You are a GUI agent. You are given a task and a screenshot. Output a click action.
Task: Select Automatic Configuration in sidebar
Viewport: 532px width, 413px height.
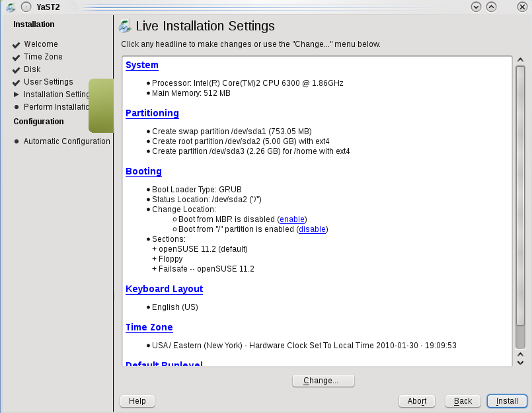coord(67,141)
